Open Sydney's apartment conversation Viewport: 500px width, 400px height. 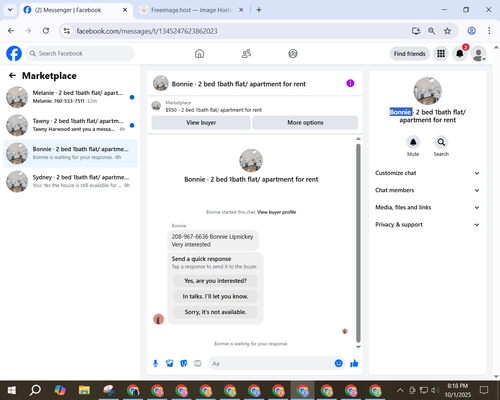pos(70,181)
